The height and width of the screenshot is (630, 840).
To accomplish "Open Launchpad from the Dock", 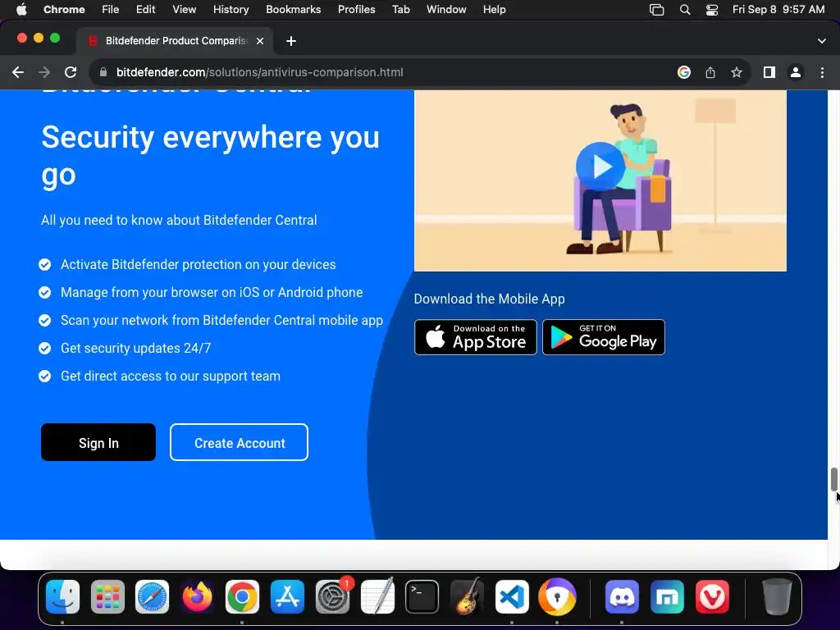I will click(x=107, y=596).
